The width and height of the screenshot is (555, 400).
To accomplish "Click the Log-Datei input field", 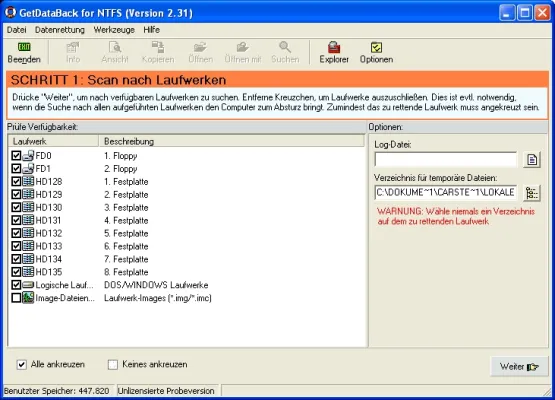I will (445, 160).
